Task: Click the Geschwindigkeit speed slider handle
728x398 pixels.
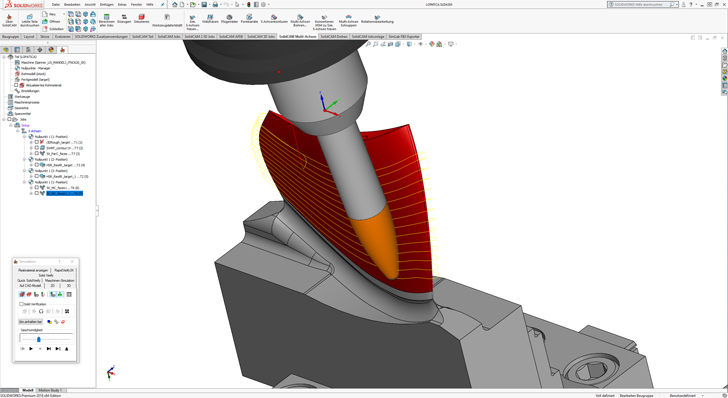Action: pyautogui.click(x=39, y=339)
